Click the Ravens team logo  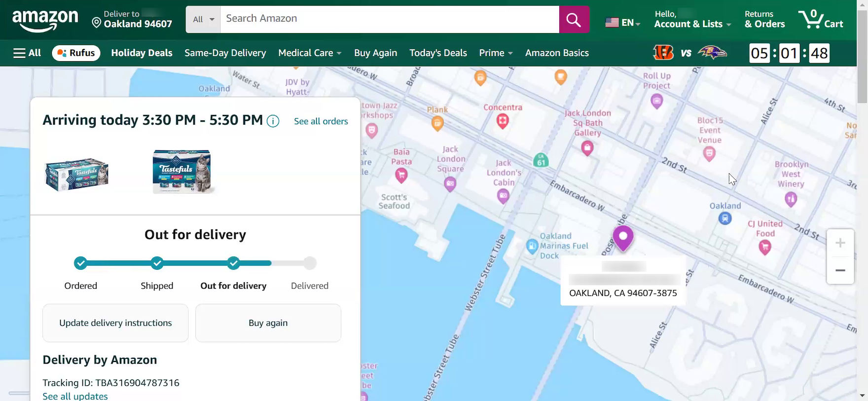coord(712,52)
